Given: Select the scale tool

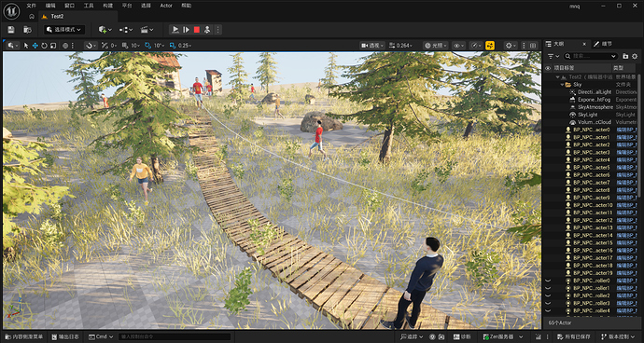Looking at the screenshot, I should [53, 46].
